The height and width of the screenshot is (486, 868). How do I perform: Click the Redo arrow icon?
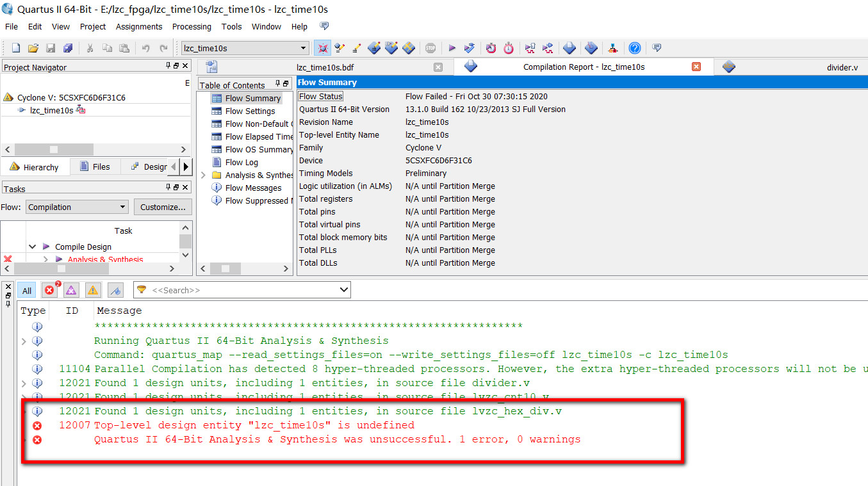click(163, 48)
